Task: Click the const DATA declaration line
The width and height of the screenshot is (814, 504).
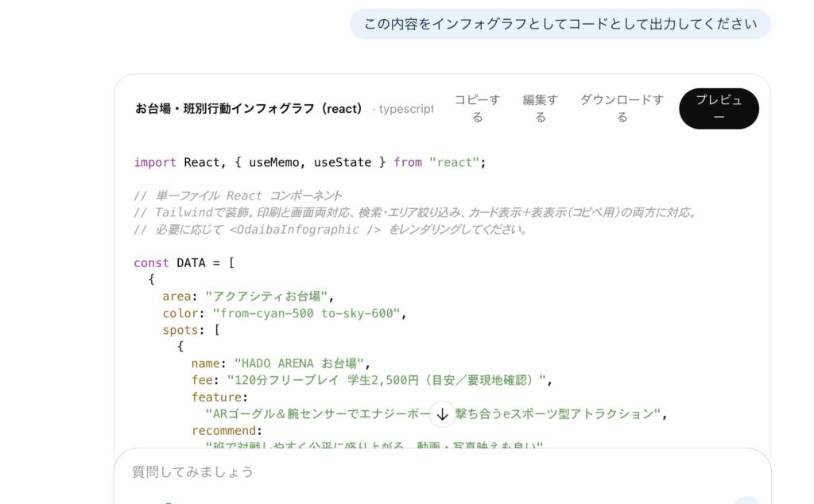Action: pos(183,263)
